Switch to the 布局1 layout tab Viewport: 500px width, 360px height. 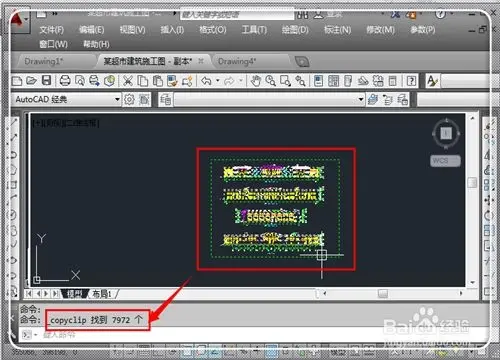(102, 294)
